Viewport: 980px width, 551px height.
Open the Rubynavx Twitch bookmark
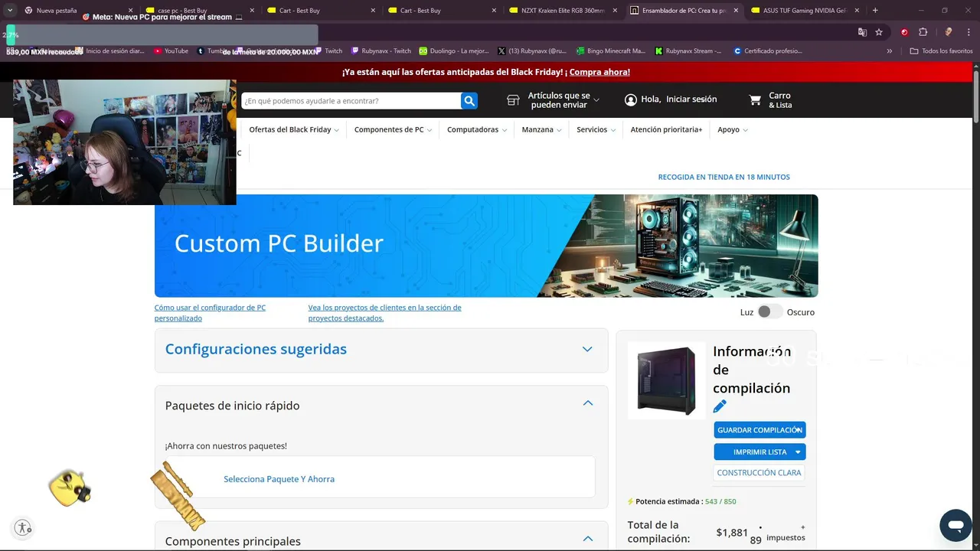pos(381,51)
